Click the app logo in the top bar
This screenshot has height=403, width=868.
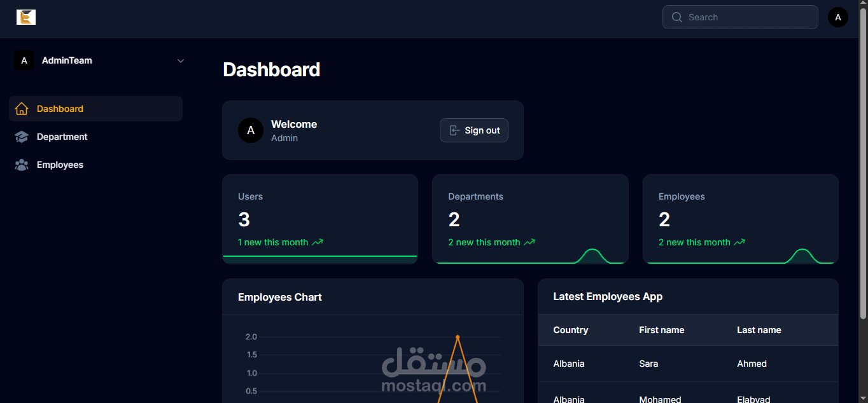pos(26,17)
